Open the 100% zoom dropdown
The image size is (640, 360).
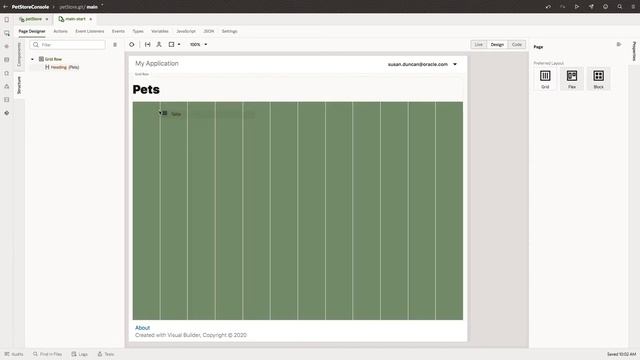point(198,44)
